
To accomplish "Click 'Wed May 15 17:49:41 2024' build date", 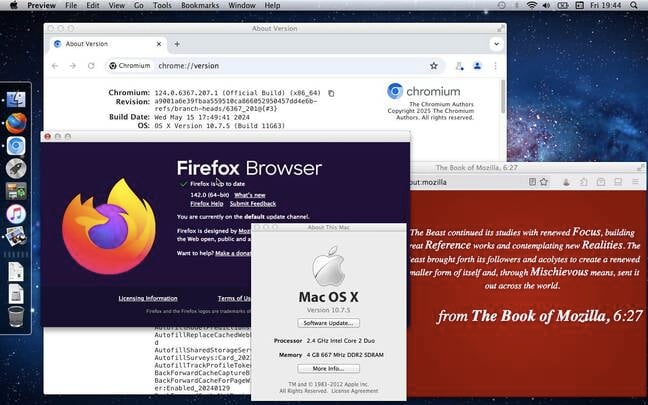I will (202, 117).
